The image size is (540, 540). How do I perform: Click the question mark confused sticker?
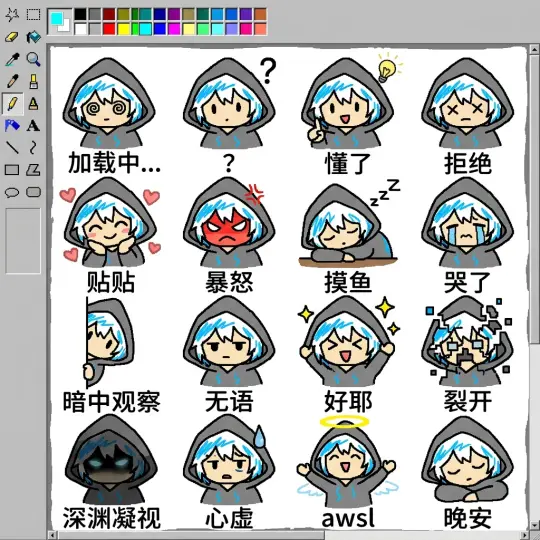point(230,103)
